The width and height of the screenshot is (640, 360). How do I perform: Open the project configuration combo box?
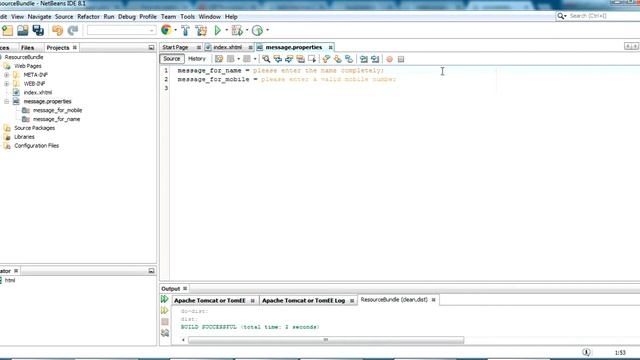(121, 30)
